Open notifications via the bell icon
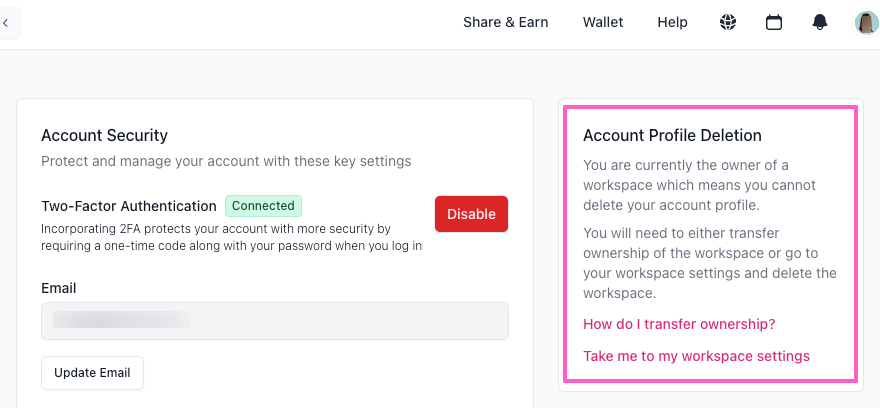Viewport: 880px width, 408px height. point(820,22)
